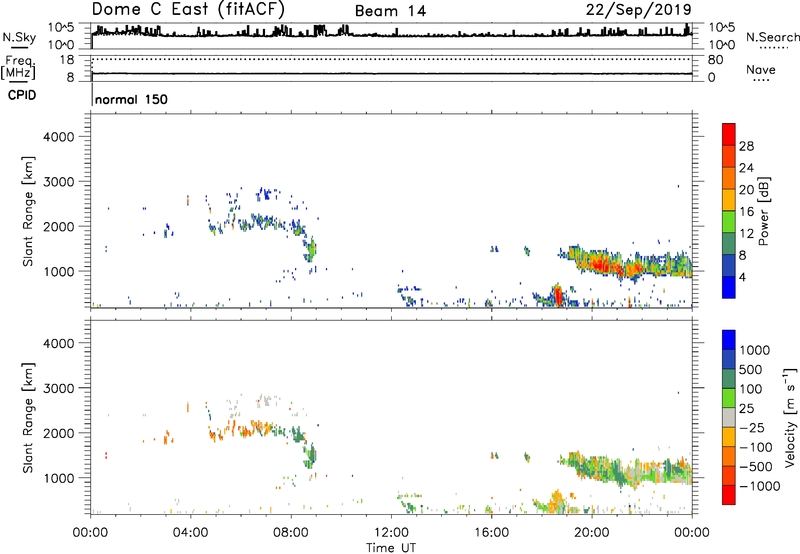This screenshot has height=554, width=800.
Task: Pick the red bottom segment of velocity colorbar
Action: click(729, 495)
